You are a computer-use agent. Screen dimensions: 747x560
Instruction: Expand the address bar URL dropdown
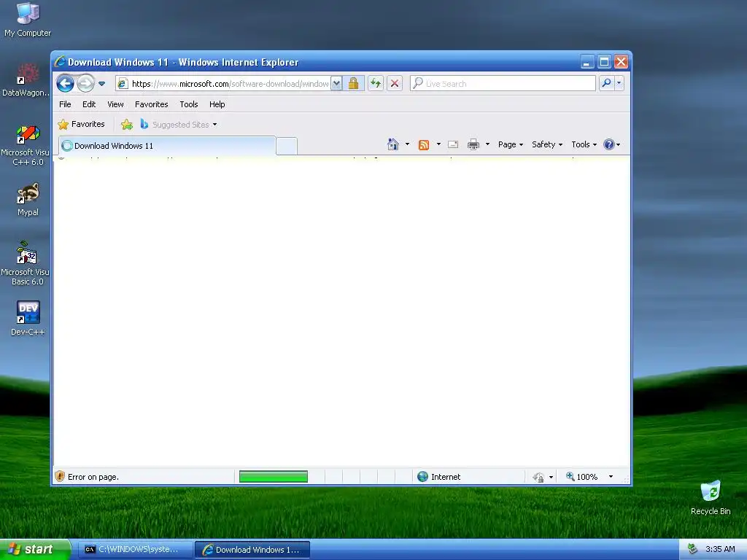pyautogui.click(x=336, y=84)
